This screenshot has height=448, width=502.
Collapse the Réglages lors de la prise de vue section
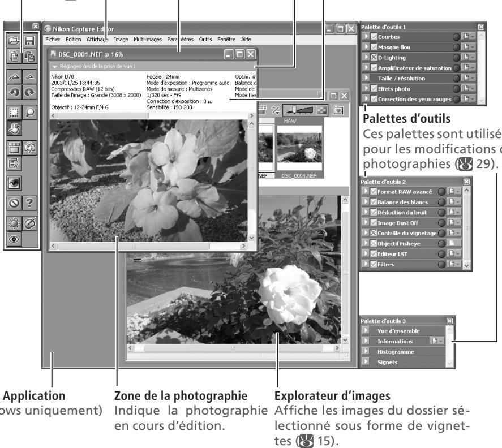click(55, 67)
